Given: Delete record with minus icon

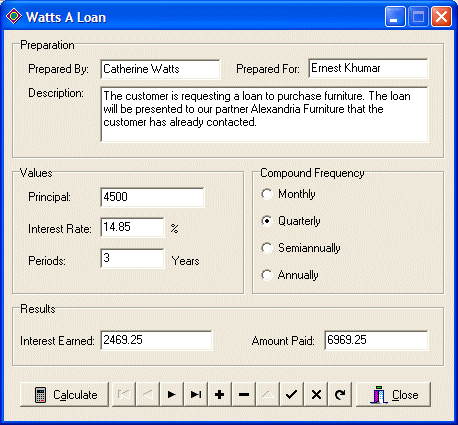Looking at the screenshot, I should (x=244, y=395).
